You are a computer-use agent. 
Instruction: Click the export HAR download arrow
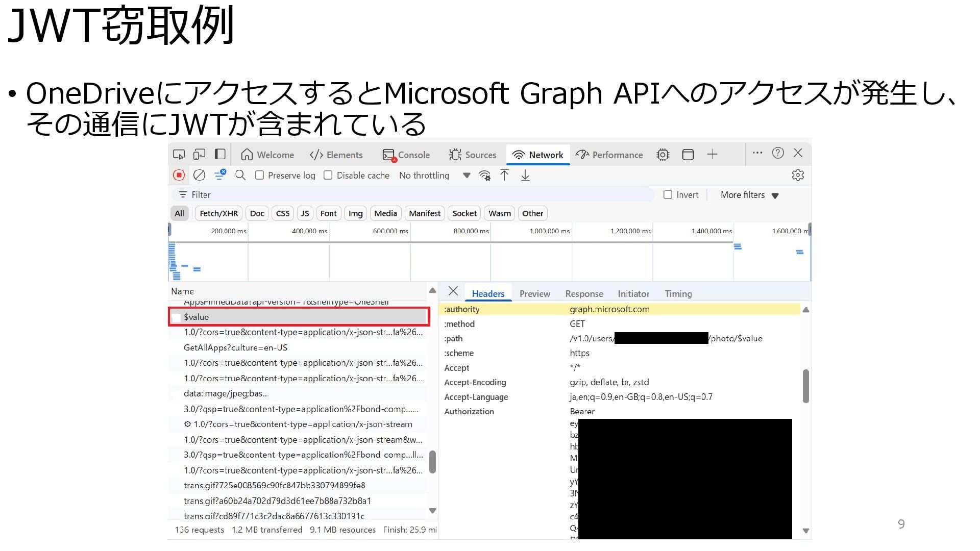tap(525, 176)
